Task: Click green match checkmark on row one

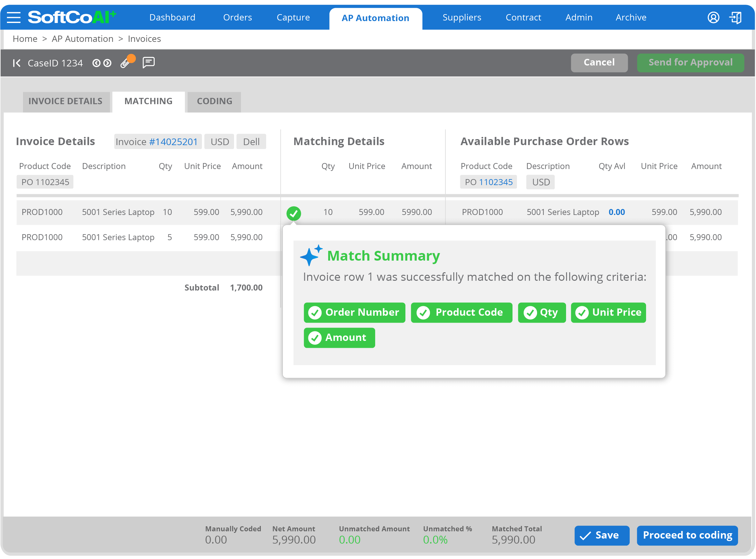Action: [294, 213]
